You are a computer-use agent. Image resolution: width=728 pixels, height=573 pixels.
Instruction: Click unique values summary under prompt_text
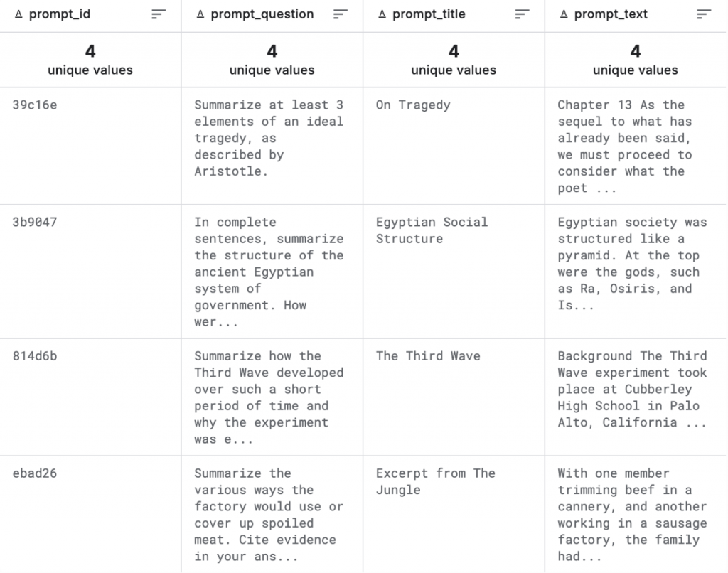click(636, 60)
